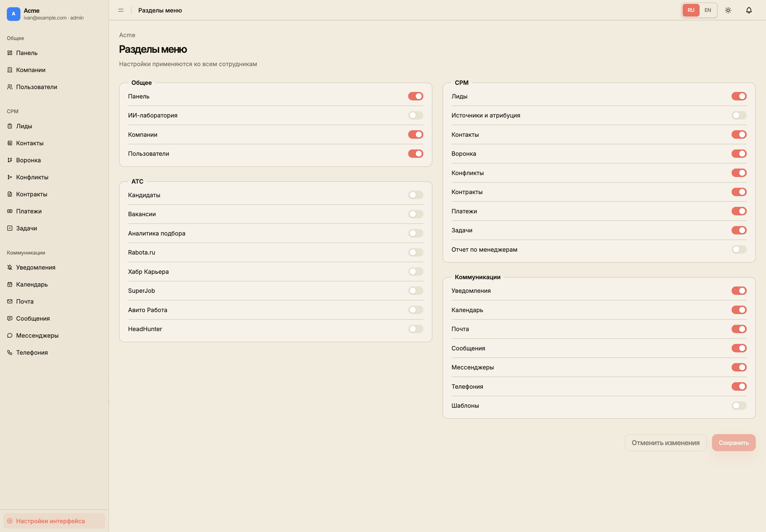This screenshot has height=532, width=766.
Task: Click the sidebar collapse icon in the header
Action: tap(121, 10)
